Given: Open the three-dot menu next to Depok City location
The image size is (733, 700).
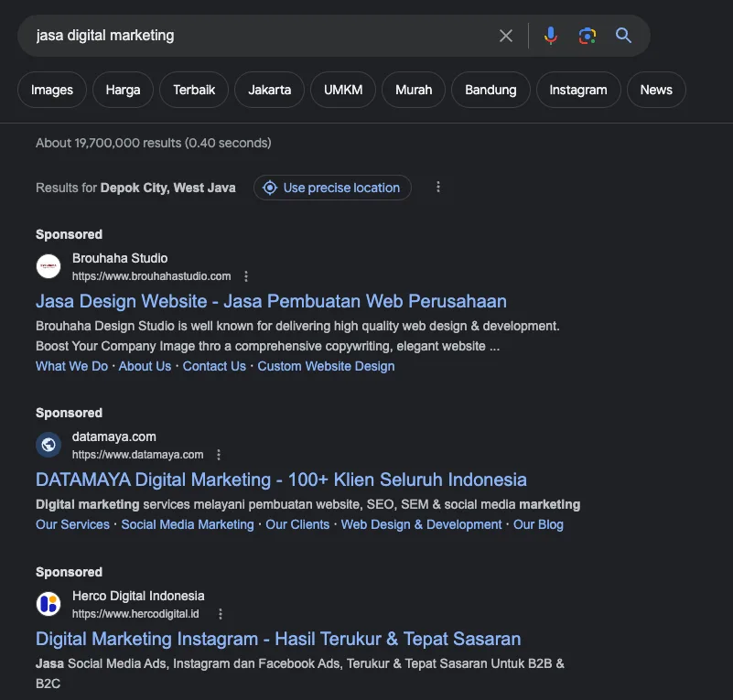Looking at the screenshot, I should click(438, 187).
